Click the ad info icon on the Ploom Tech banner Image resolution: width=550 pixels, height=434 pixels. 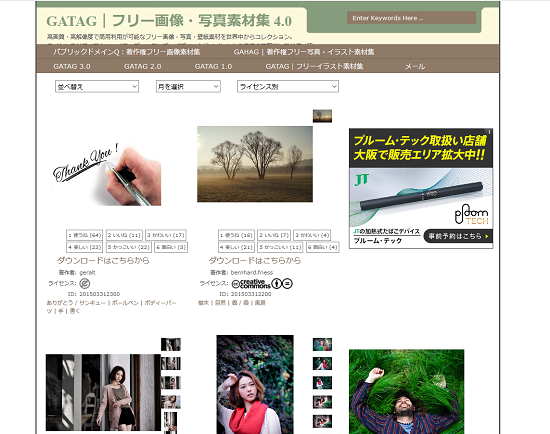[x=490, y=132]
